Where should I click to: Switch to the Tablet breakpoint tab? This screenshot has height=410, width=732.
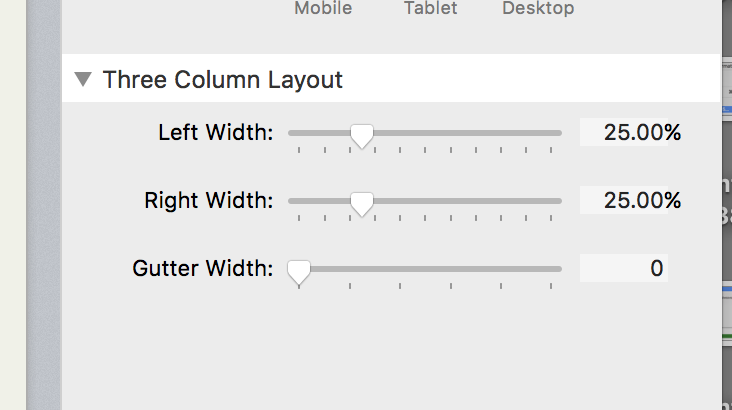point(430,9)
